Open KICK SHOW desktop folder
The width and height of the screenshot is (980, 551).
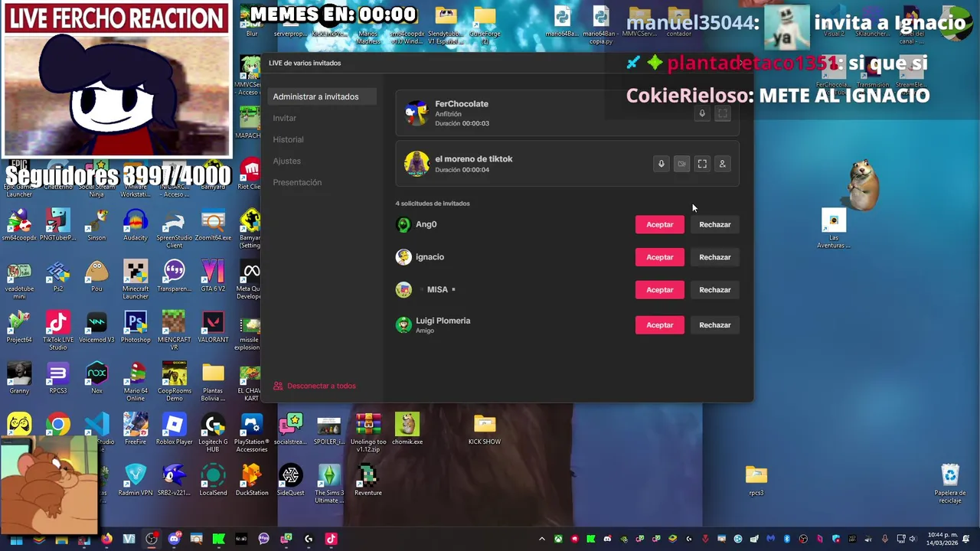tap(485, 429)
